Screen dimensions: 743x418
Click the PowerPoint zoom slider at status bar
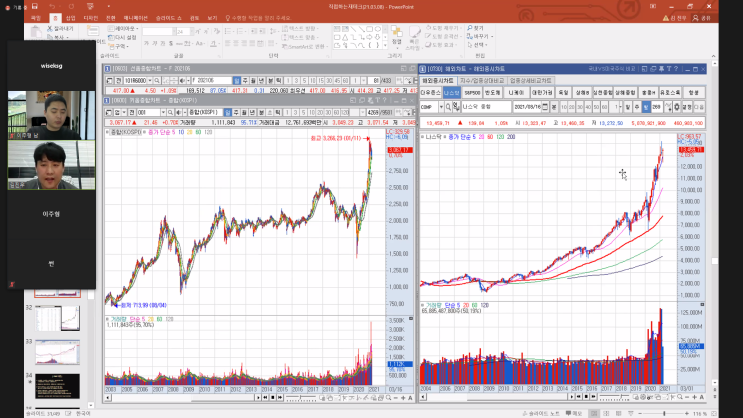(x=664, y=414)
